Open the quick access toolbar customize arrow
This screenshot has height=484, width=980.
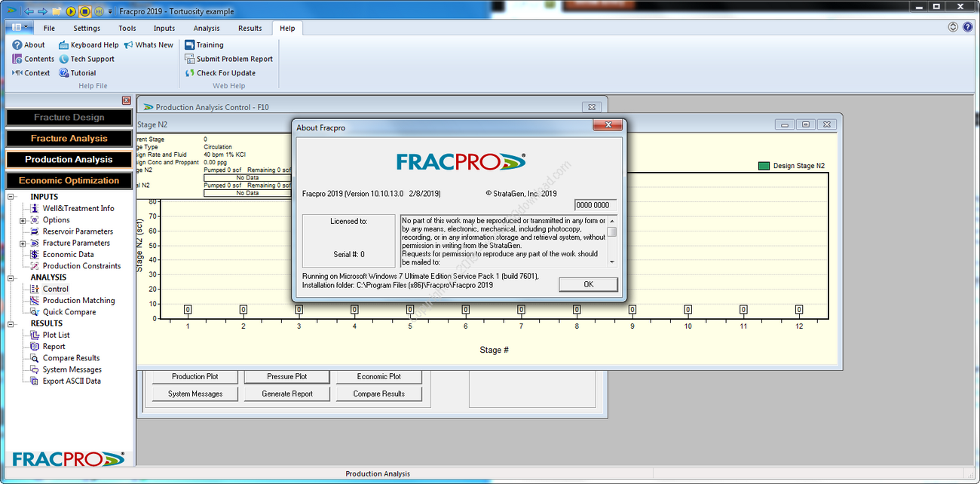click(111, 11)
